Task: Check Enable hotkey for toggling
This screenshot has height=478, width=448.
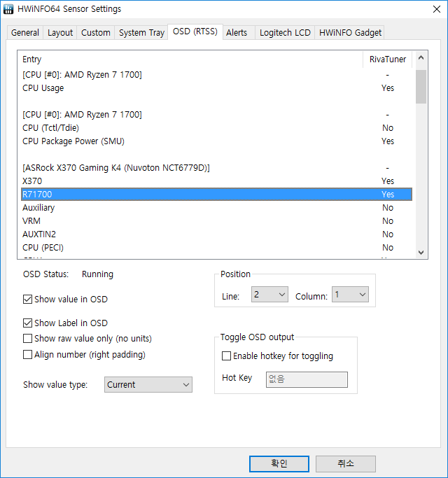Action: (x=226, y=356)
